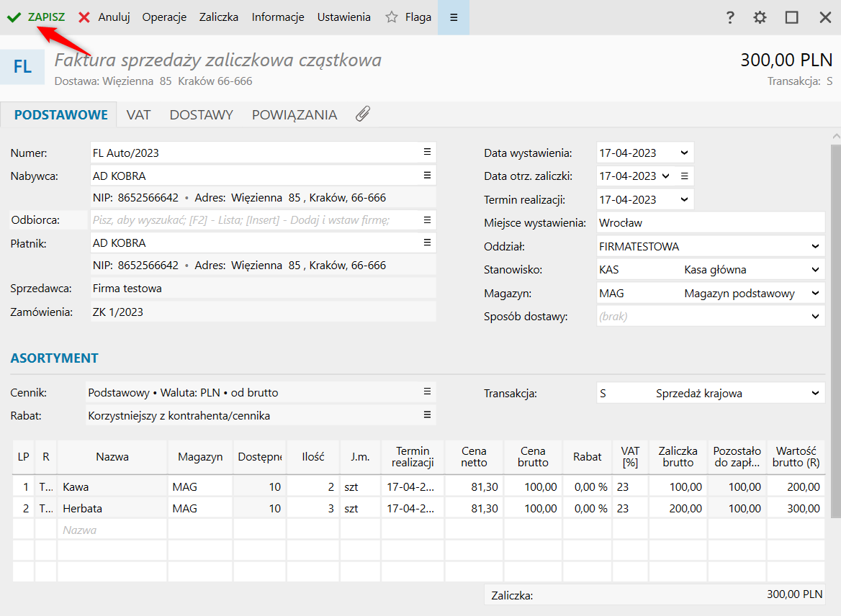Open the Operacje menu

click(164, 17)
